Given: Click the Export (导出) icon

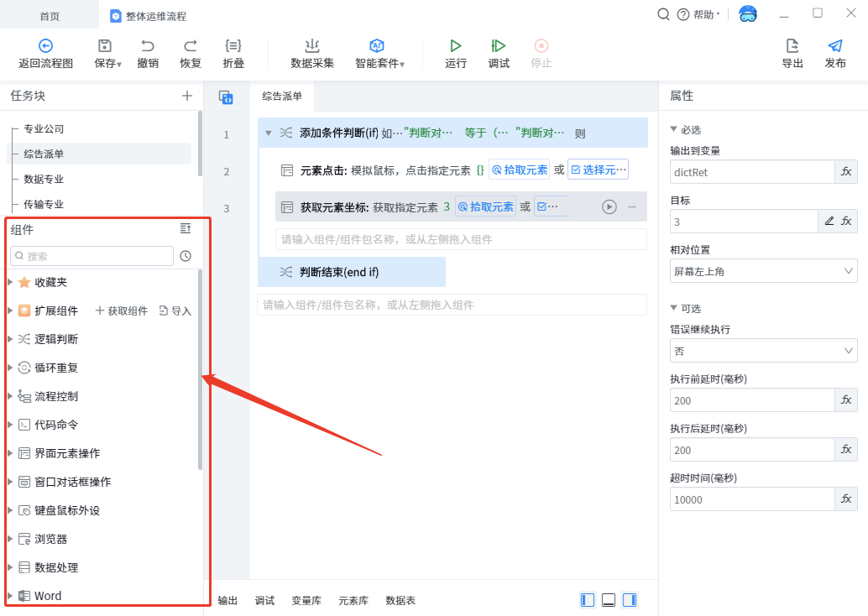Looking at the screenshot, I should pyautogui.click(x=792, y=46).
